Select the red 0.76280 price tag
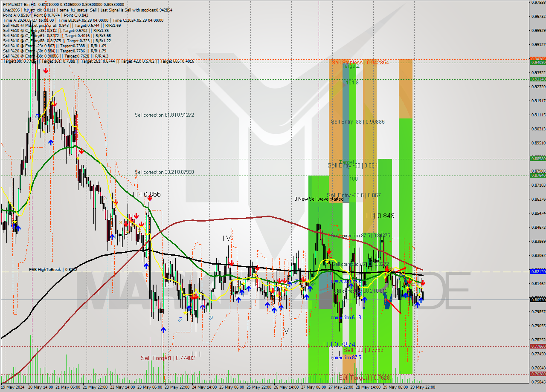The width and height of the screenshot is (546, 392). [x=537, y=374]
